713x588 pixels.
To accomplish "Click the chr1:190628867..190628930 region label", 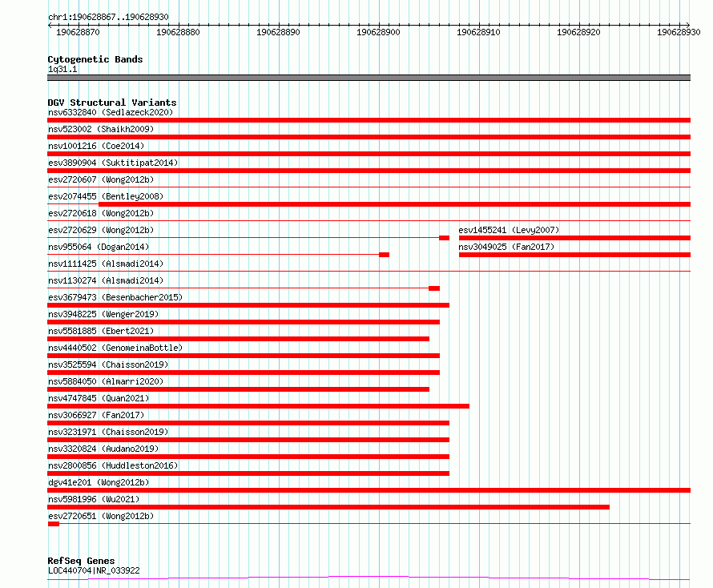I will [108, 17].
